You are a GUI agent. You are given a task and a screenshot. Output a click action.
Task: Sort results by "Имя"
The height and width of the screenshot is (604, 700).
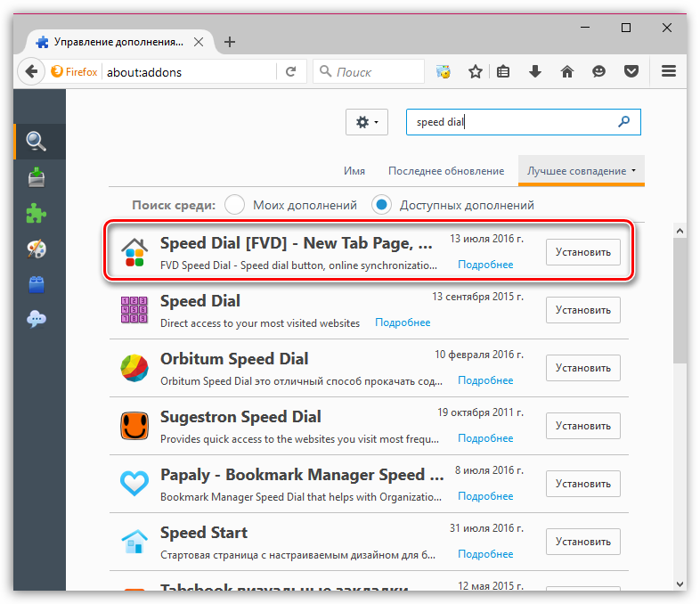pyautogui.click(x=354, y=171)
